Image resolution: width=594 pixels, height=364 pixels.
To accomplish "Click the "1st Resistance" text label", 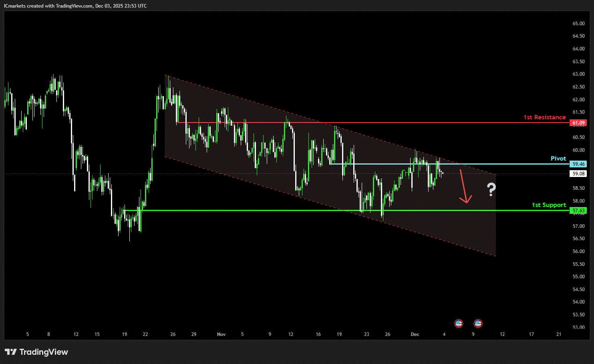I will click(544, 117).
